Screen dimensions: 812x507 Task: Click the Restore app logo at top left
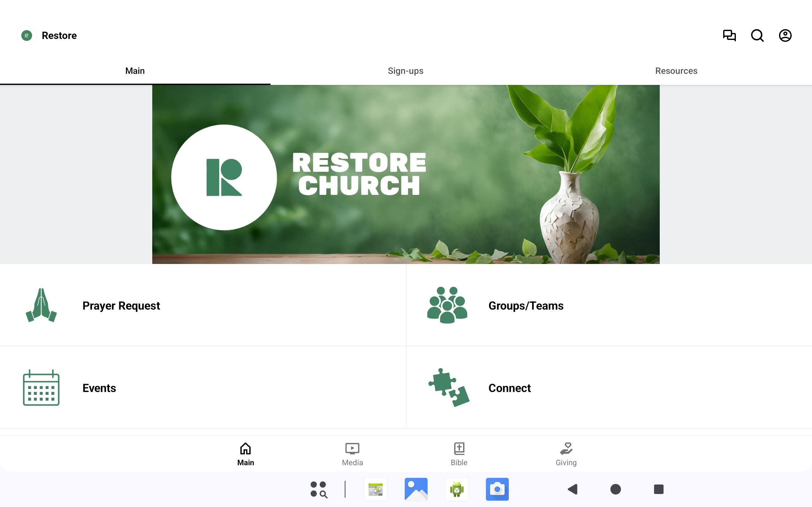[27, 35]
